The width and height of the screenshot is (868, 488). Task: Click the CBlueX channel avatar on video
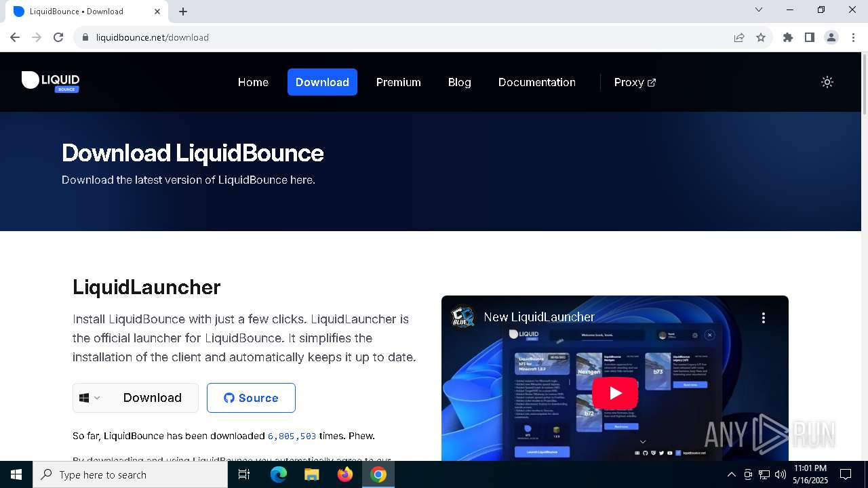[x=463, y=317]
